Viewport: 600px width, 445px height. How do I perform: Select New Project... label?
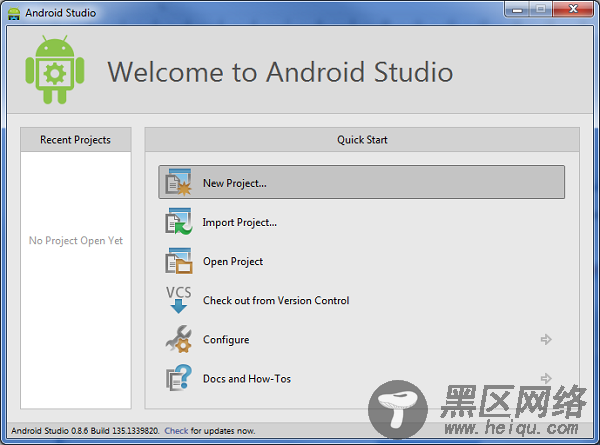(x=235, y=183)
